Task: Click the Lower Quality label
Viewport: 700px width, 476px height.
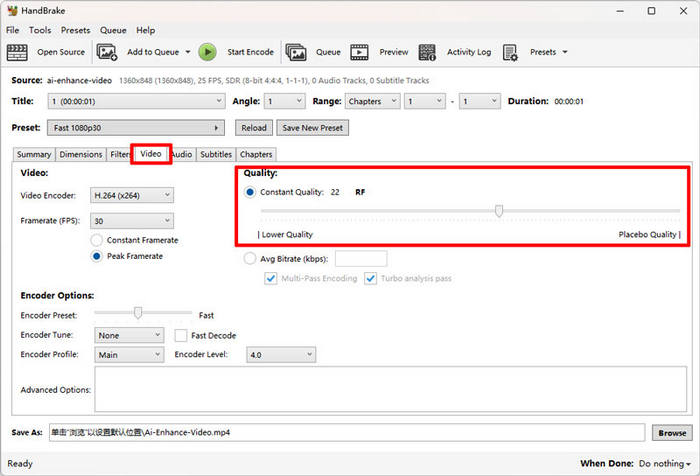Action: click(x=285, y=235)
